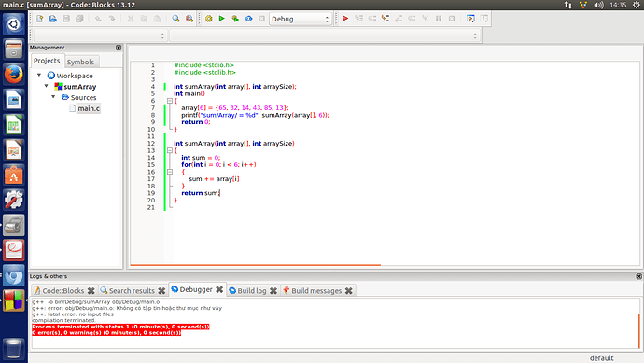Build and run the project
Image resolution: width=644 pixels, height=363 pixels.
(235, 19)
